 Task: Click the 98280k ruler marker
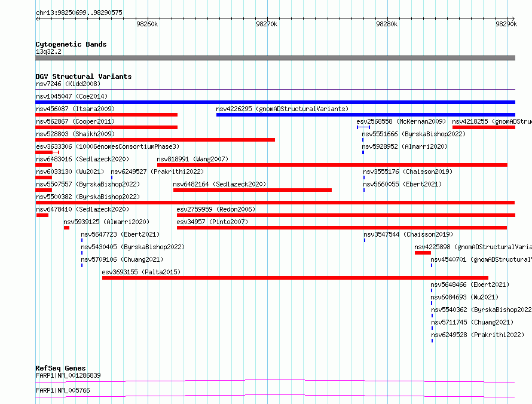click(387, 24)
